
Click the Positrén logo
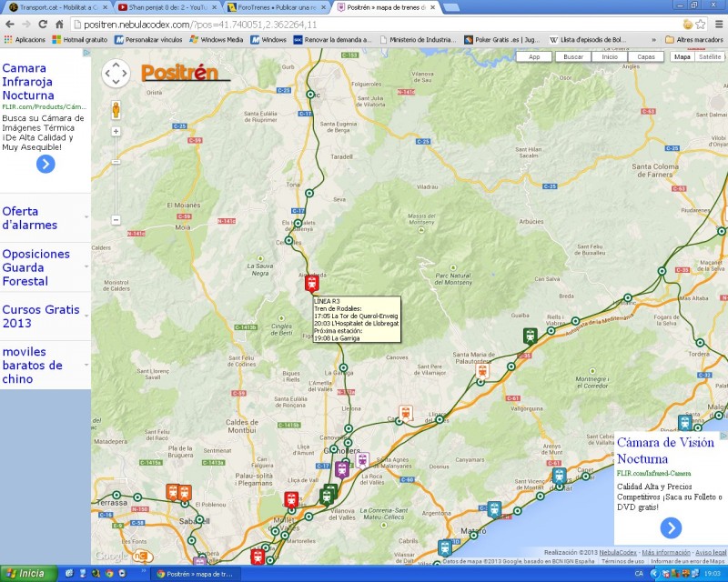[185, 73]
